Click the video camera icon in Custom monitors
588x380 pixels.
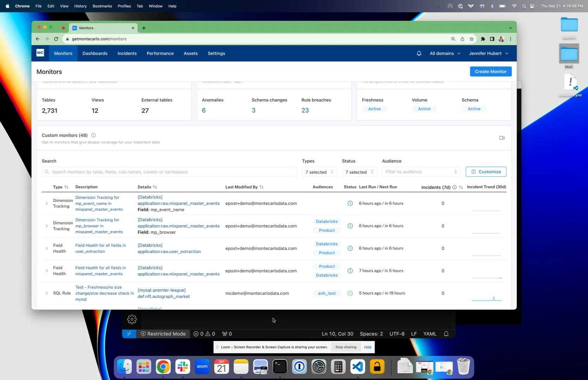click(502, 138)
